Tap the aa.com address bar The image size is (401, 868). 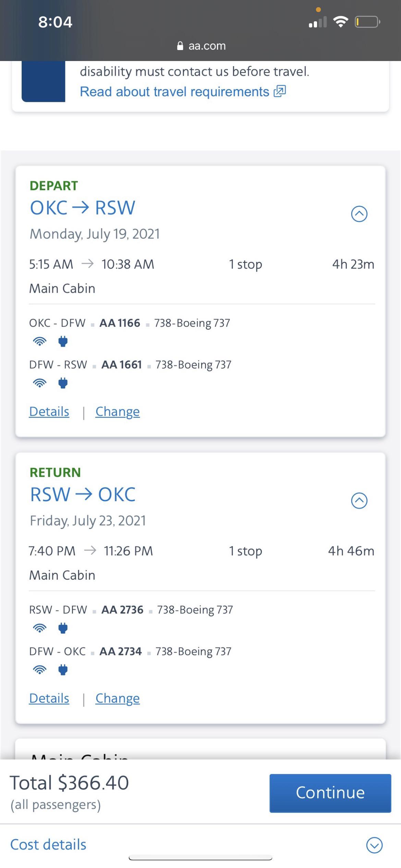(201, 46)
